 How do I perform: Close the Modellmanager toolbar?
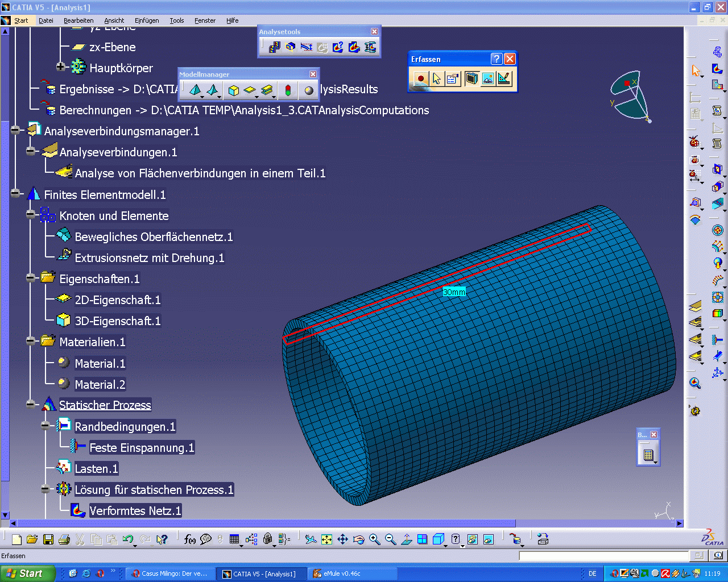313,74
